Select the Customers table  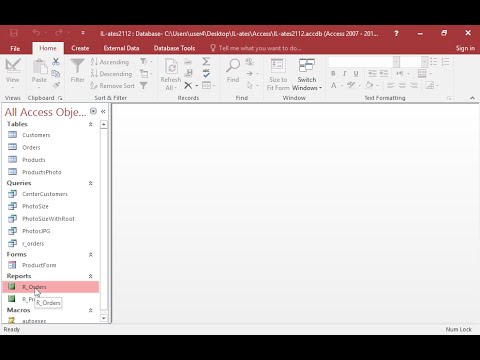pos(51,135)
